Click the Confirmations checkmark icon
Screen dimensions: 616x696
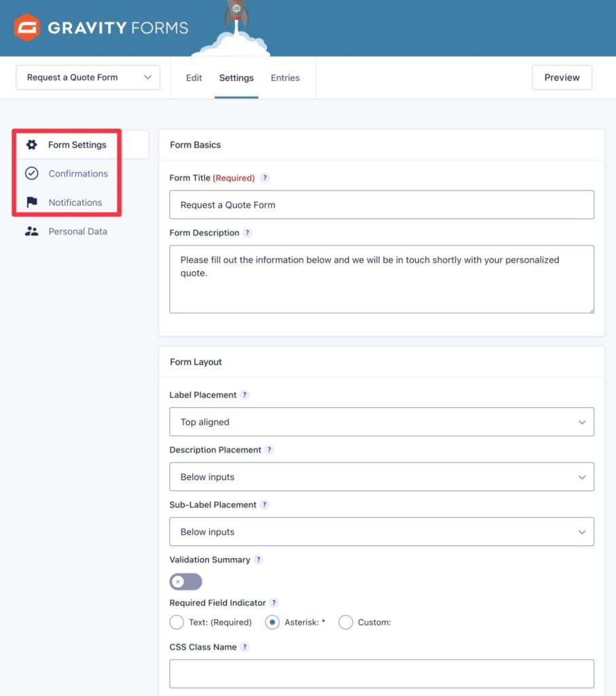31,173
